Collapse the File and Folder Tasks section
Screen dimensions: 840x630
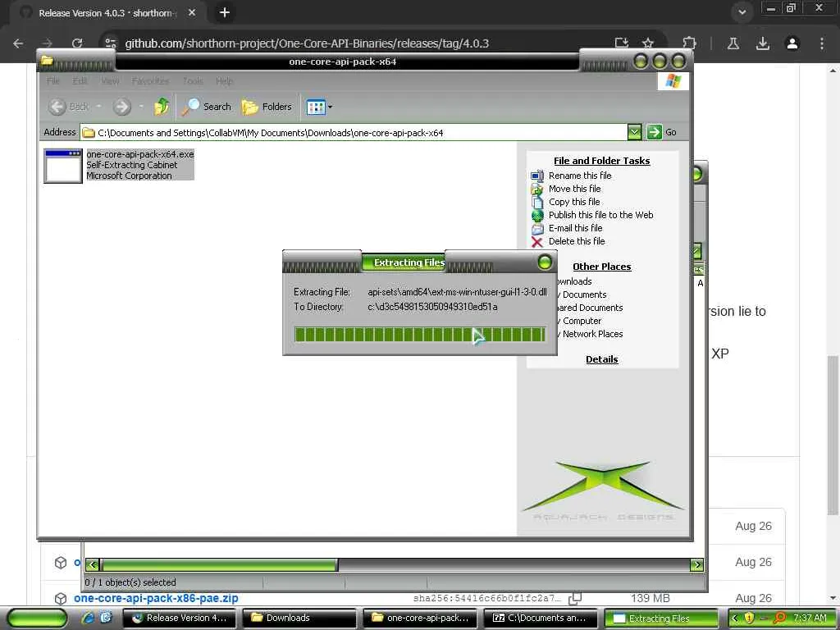(x=601, y=161)
